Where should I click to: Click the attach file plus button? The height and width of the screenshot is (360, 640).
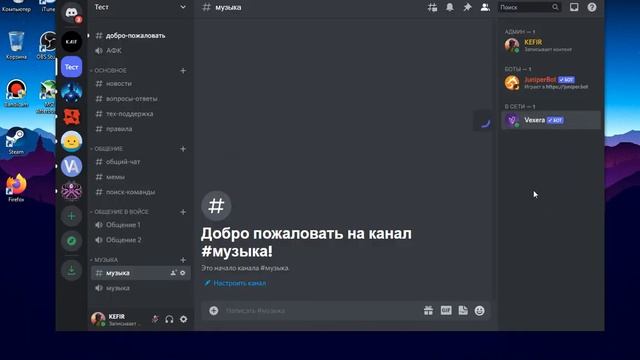click(x=213, y=311)
